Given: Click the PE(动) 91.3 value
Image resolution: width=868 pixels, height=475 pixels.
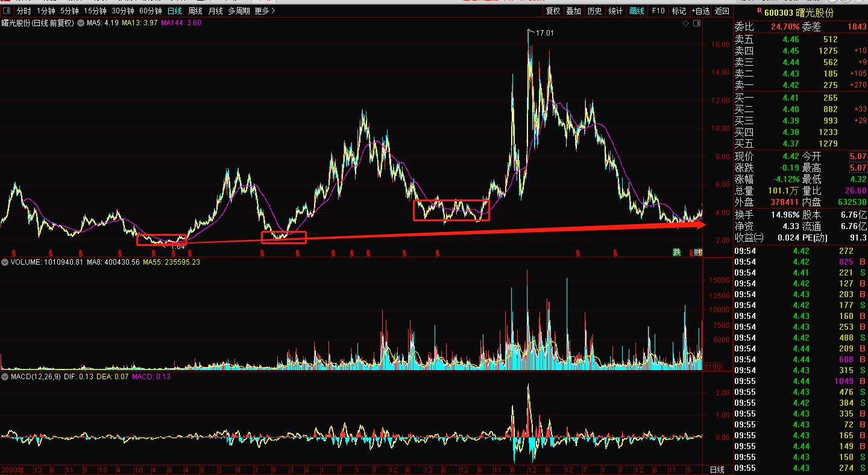Looking at the screenshot, I should point(858,237).
